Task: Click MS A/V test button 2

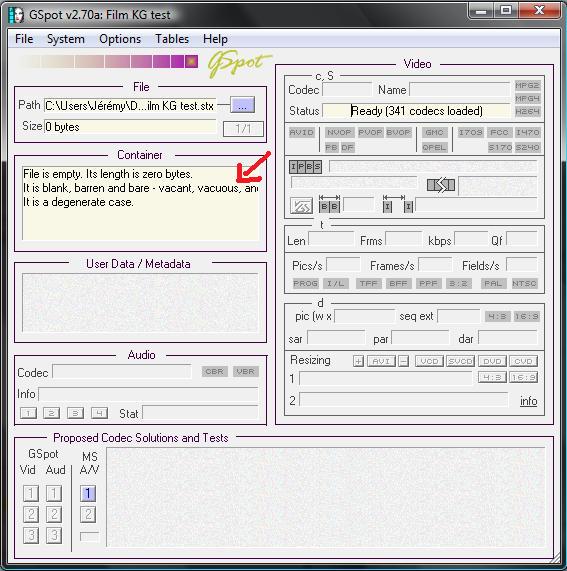Action: (88, 514)
